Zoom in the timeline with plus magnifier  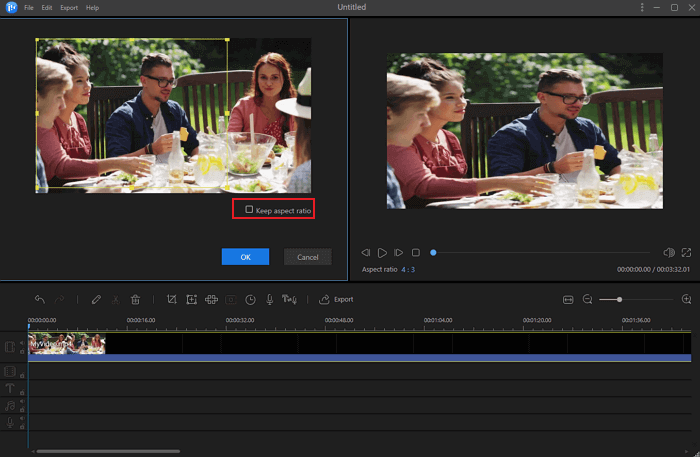pyautogui.click(x=686, y=299)
